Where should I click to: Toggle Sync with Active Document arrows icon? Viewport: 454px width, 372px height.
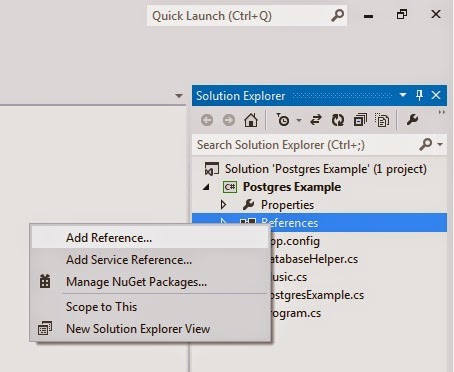[316, 120]
